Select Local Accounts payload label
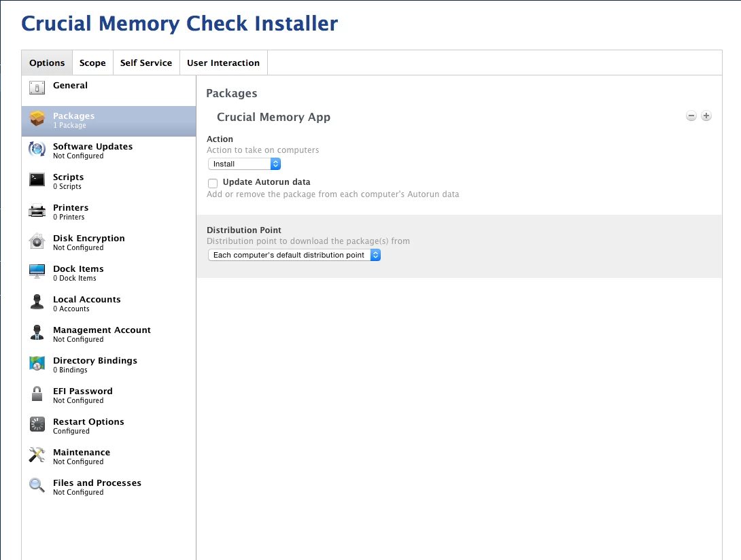The width and height of the screenshot is (741, 560). (x=87, y=299)
